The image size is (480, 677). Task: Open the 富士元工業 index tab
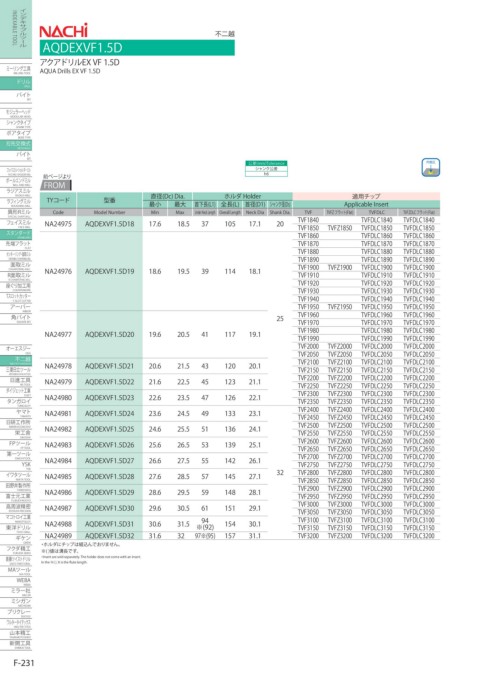click(16, 497)
